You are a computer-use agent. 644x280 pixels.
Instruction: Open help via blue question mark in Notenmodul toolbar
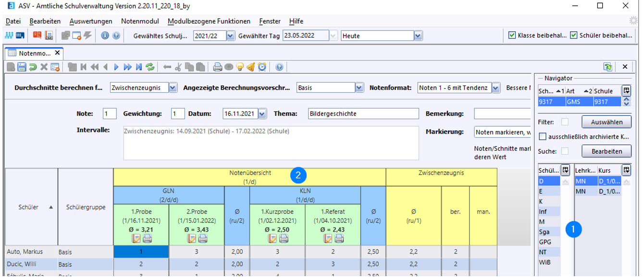[279, 67]
